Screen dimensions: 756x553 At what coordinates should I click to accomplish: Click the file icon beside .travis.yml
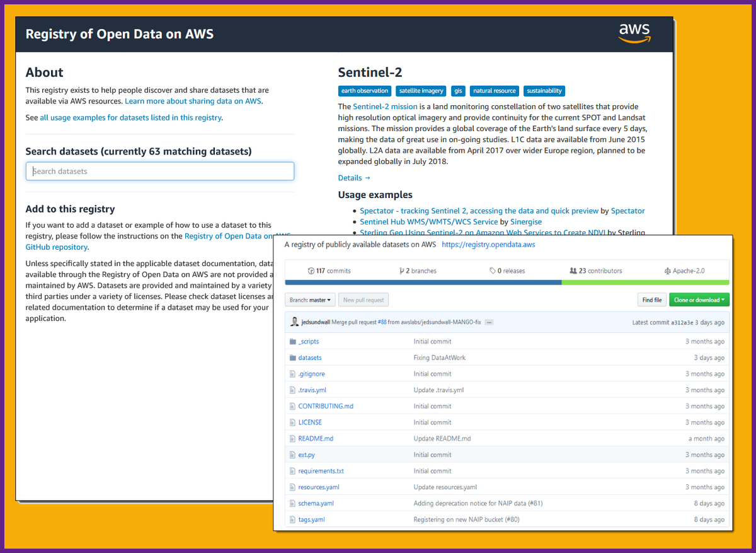coord(292,390)
